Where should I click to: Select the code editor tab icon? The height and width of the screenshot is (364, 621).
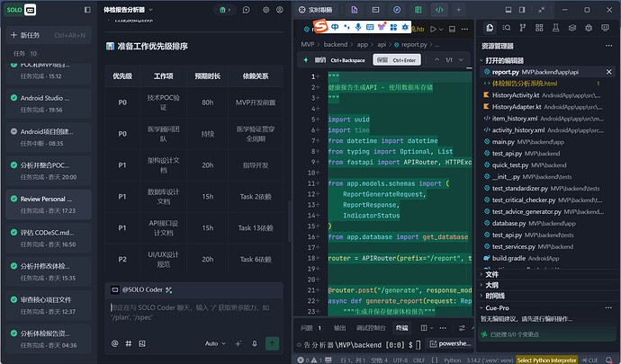click(x=439, y=10)
